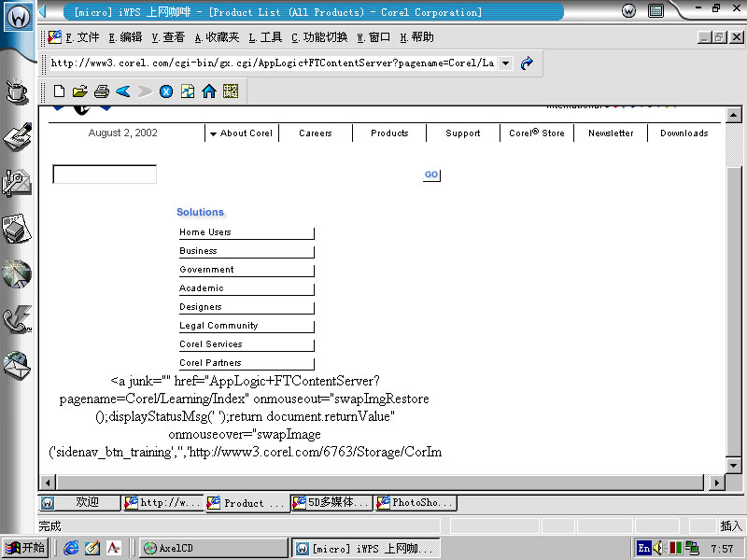747x560 pixels.
Task: Expand the About Corel menu
Action: [242, 133]
